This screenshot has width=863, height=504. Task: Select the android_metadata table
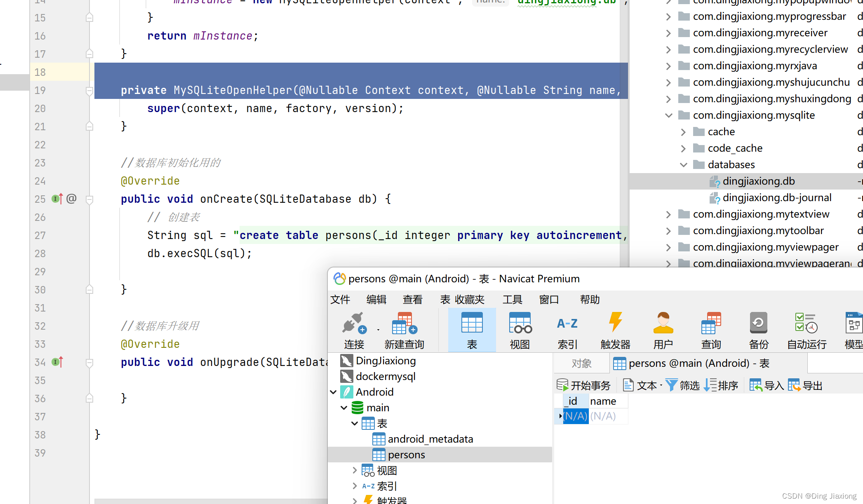(430, 439)
